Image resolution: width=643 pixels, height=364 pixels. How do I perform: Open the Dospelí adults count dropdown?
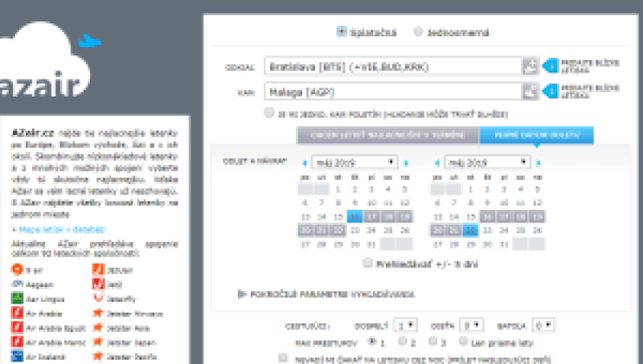click(407, 325)
